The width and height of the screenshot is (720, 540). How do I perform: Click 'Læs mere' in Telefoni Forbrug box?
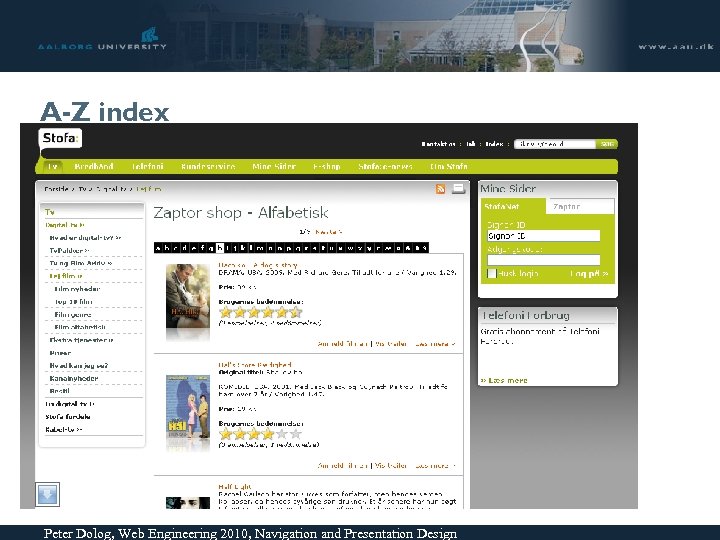(x=504, y=380)
